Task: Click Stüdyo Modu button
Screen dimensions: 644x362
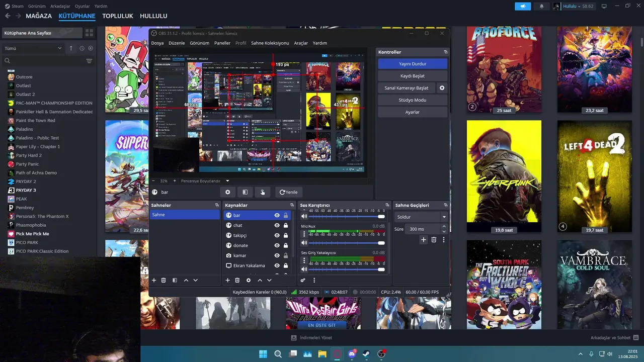Action: pyautogui.click(x=413, y=100)
